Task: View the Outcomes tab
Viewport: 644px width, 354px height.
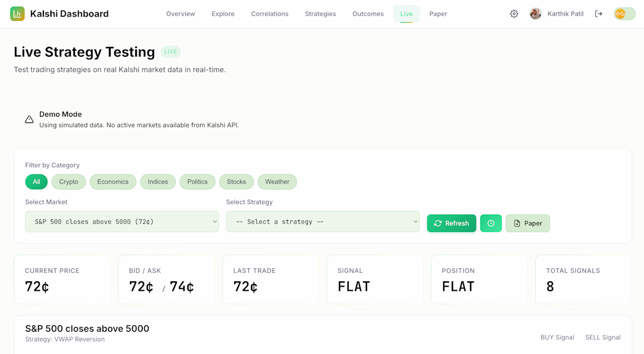Action: (x=368, y=14)
